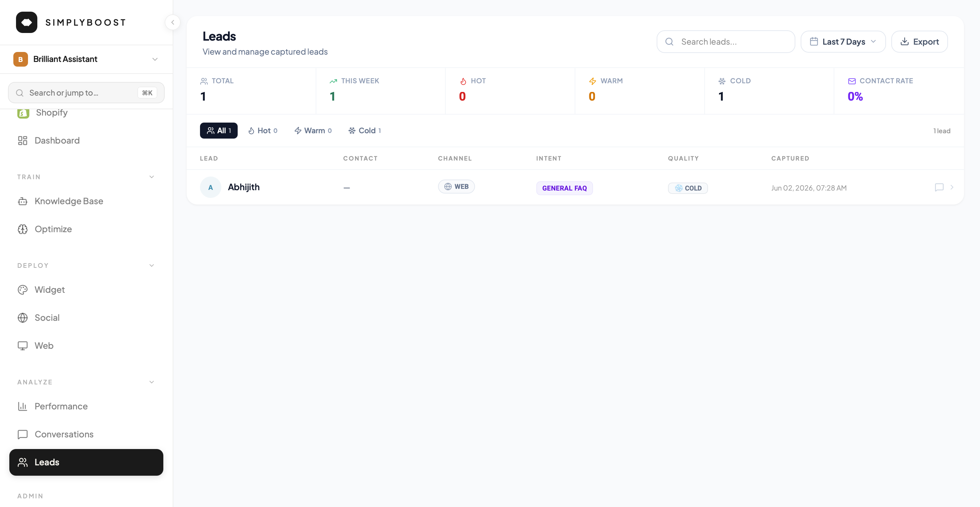
Task: Click the Abhijith avatar circle
Action: point(210,187)
